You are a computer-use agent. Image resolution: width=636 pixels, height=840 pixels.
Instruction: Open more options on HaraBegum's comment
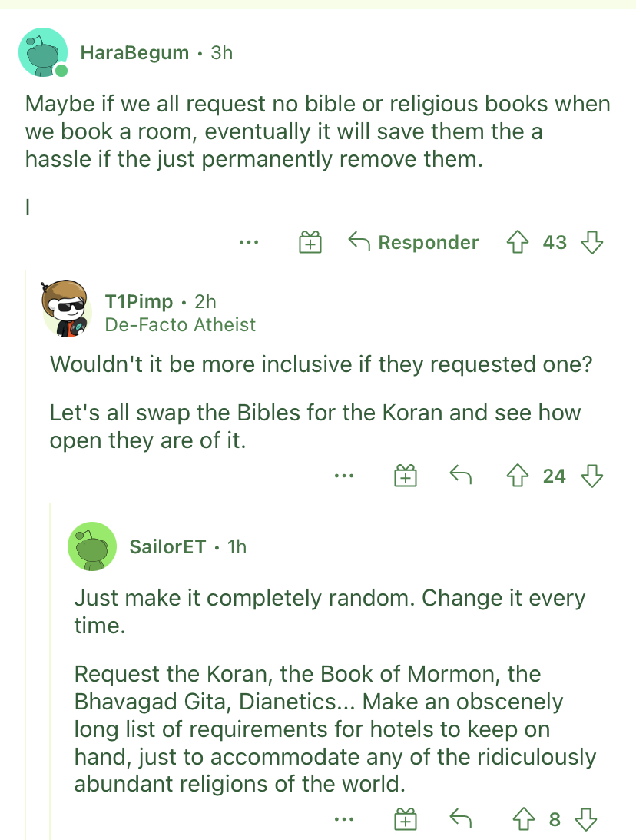click(249, 243)
